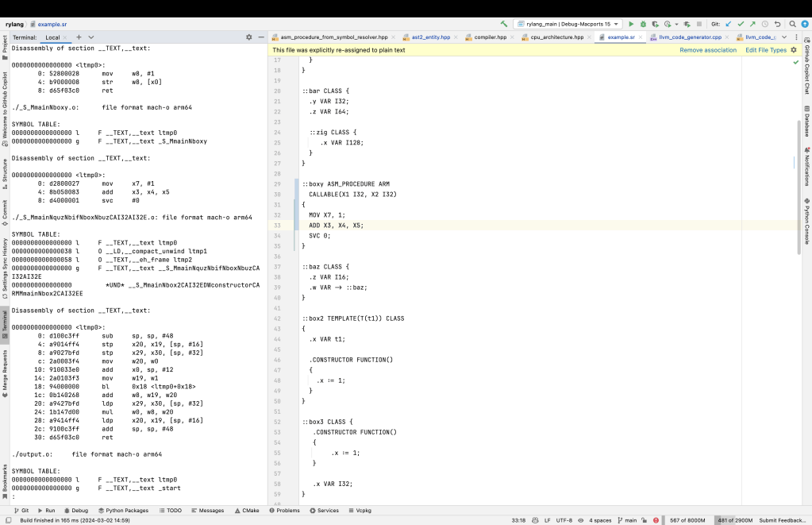This screenshot has height=525, width=812.
Task: Open the CMake tool window tab
Action: click(246, 511)
